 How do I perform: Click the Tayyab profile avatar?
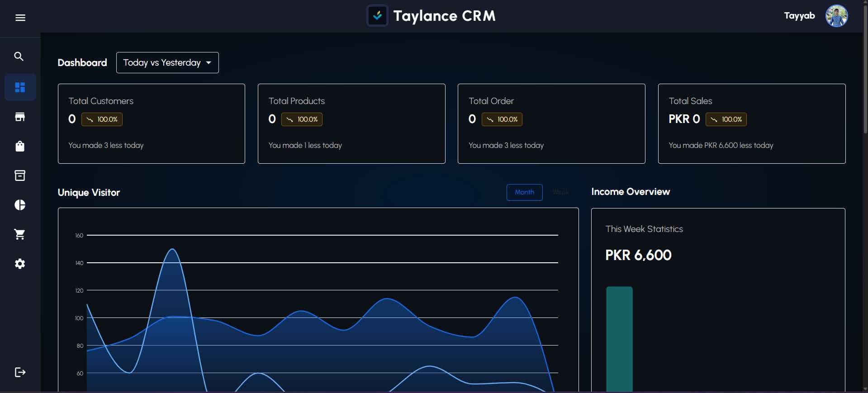[x=836, y=16]
